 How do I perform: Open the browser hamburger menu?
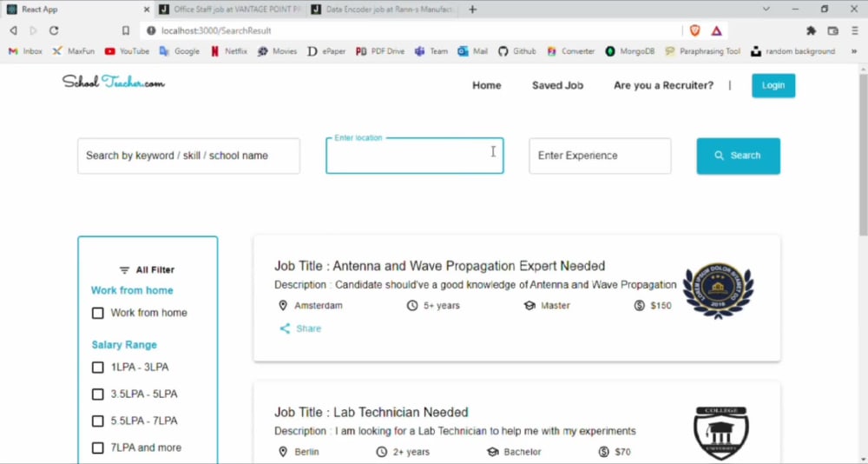coord(855,30)
